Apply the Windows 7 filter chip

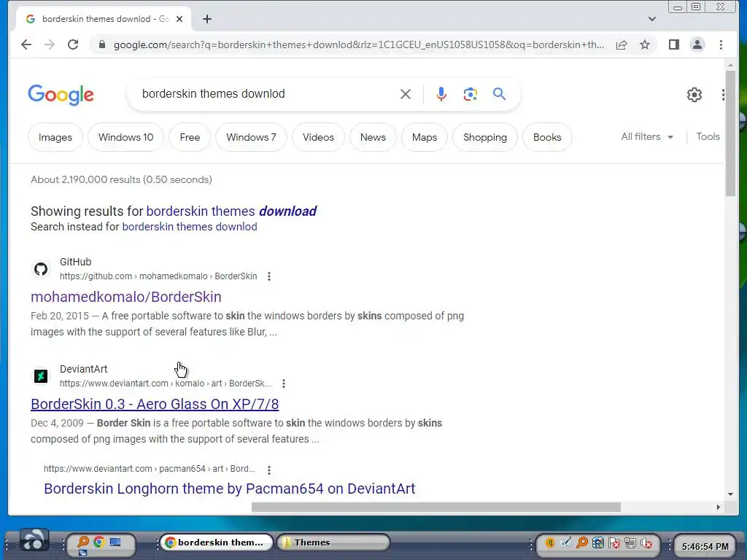pyautogui.click(x=251, y=137)
